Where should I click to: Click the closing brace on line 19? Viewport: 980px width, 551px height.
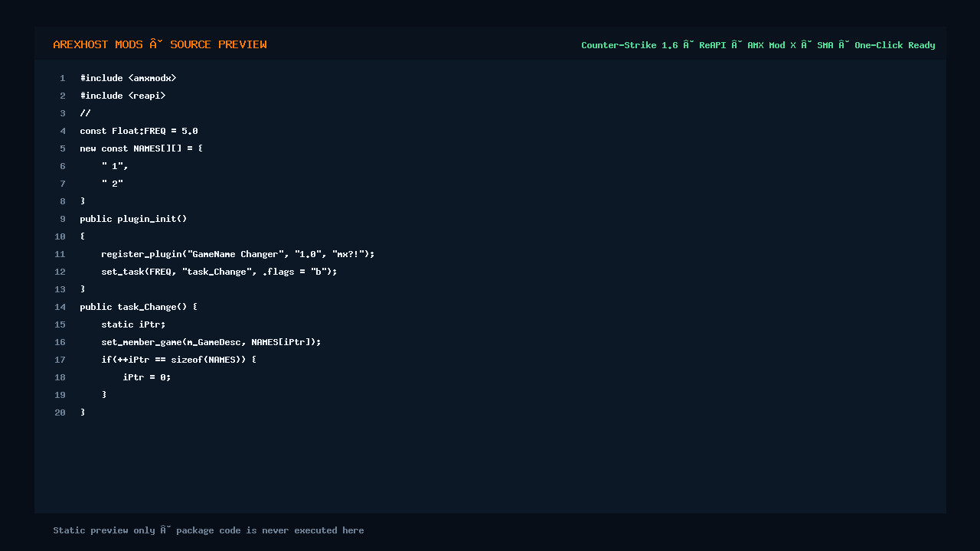[x=104, y=395]
